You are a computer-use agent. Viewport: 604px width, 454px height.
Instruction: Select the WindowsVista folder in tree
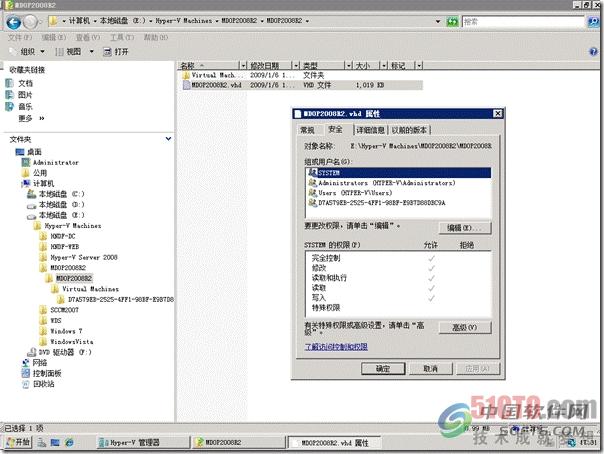tap(72, 342)
